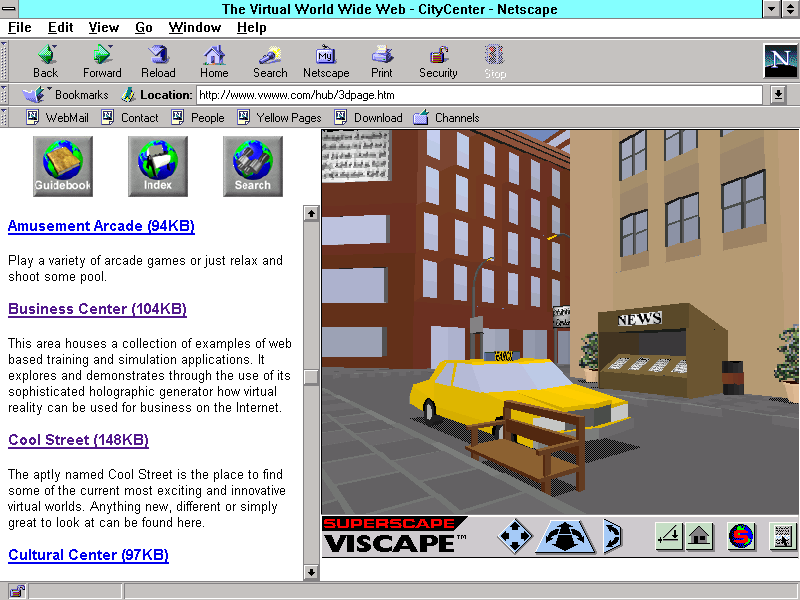
Task: Collapse the personal toolbar via its grip
Action: [4, 118]
